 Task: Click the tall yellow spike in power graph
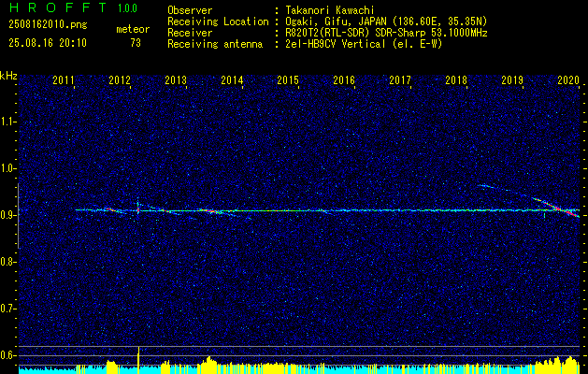138,360
